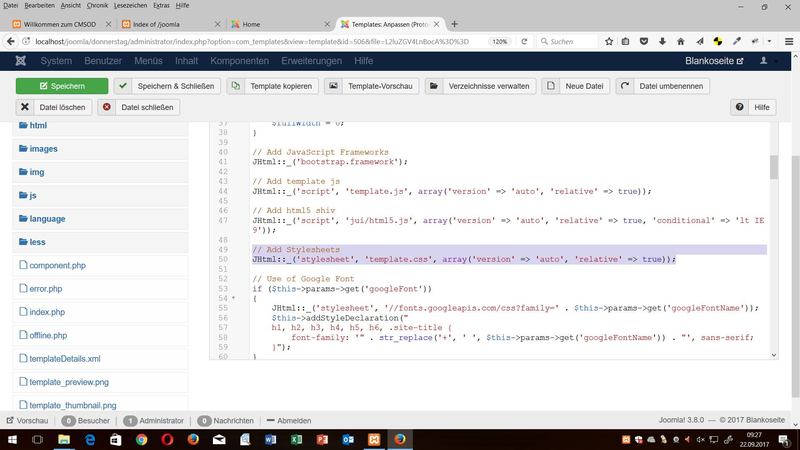The width and height of the screenshot is (800, 450).
Task: Click the Abmelden logout link
Action: [292, 421]
